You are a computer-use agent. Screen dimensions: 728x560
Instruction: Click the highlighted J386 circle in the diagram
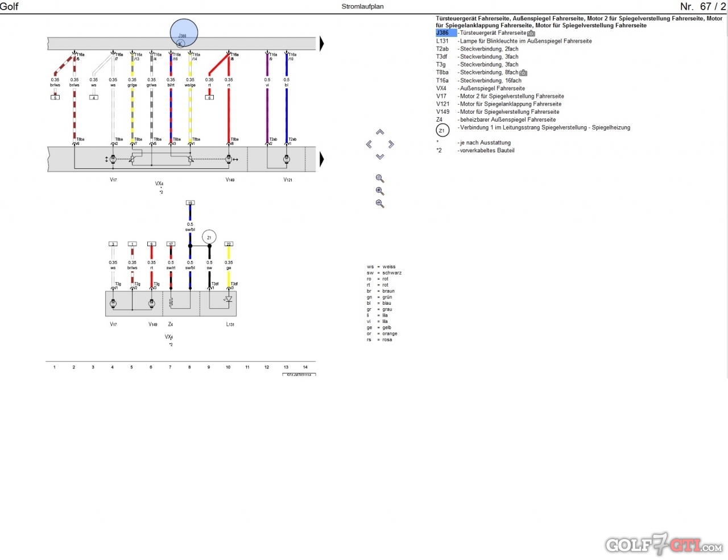[184, 33]
